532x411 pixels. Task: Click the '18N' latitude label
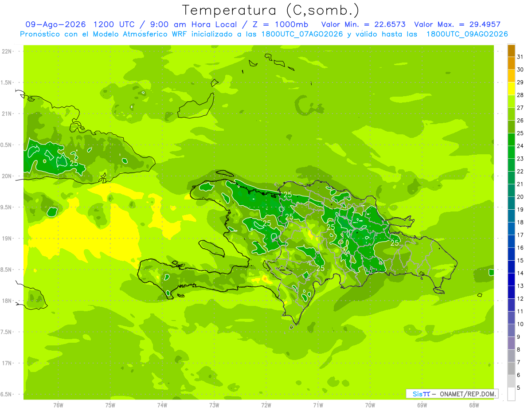click(8, 301)
